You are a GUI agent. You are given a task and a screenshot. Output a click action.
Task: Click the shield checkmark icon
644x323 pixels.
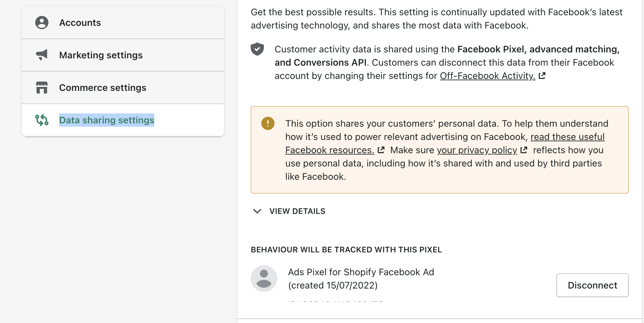(x=257, y=49)
